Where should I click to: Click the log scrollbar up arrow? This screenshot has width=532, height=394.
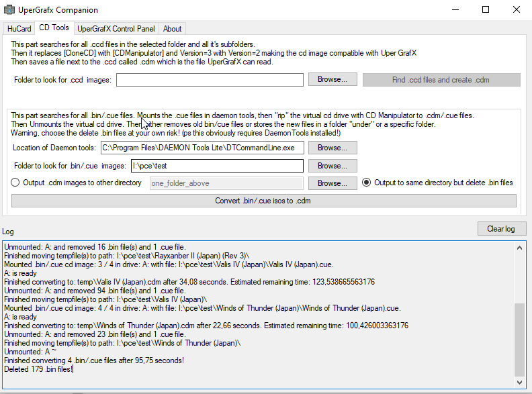(x=519, y=248)
